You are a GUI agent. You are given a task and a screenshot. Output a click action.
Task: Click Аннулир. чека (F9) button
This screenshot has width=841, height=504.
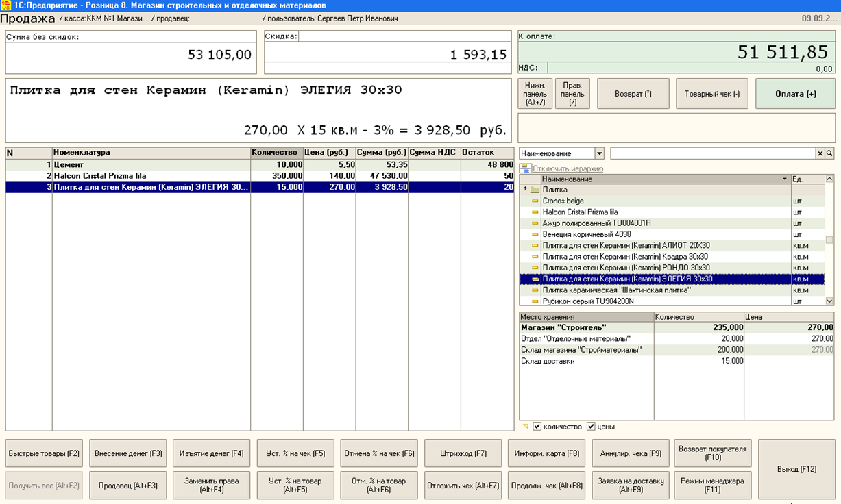pyautogui.click(x=631, y=453)
